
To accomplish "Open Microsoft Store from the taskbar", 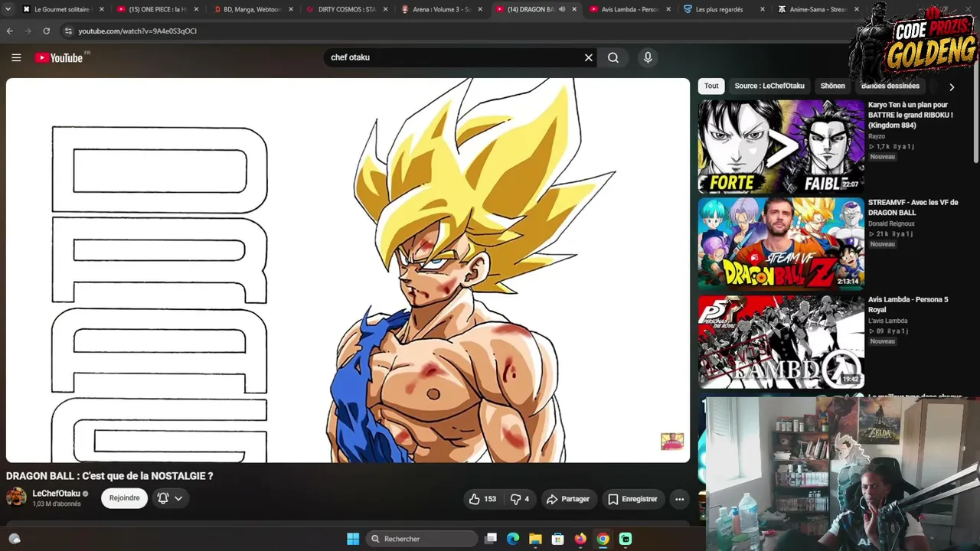I will [x=558, y=539].
